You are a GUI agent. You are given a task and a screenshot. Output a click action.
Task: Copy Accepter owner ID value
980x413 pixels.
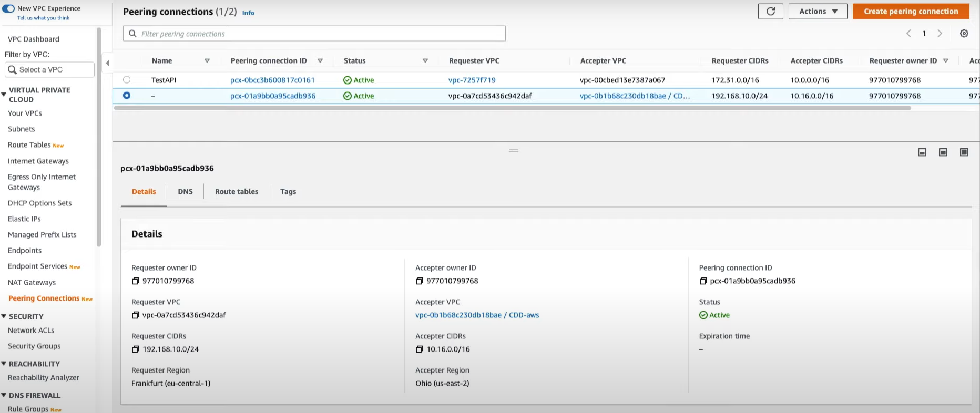pos(419,281)
